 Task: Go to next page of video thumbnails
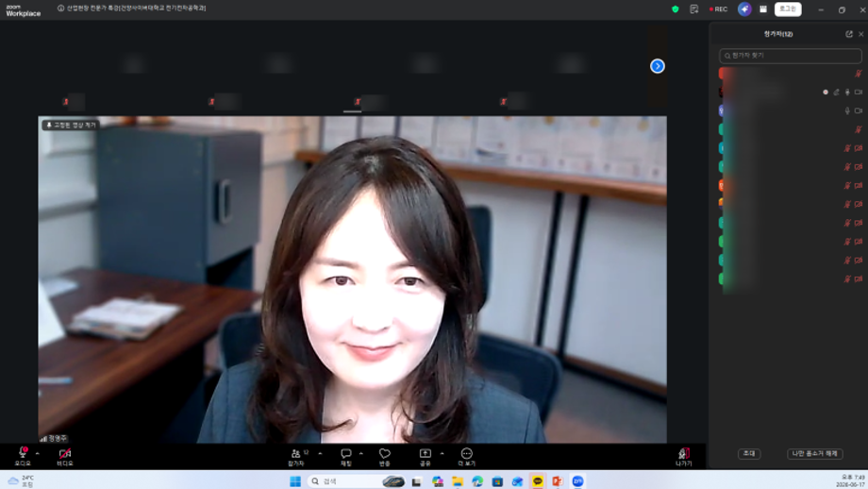657,66
